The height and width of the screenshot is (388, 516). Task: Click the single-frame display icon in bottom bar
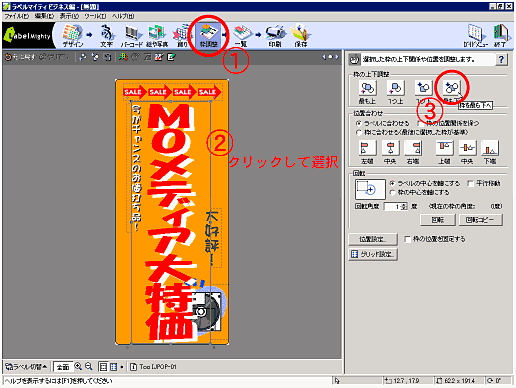pyautogui.click(x=103, y=367)
